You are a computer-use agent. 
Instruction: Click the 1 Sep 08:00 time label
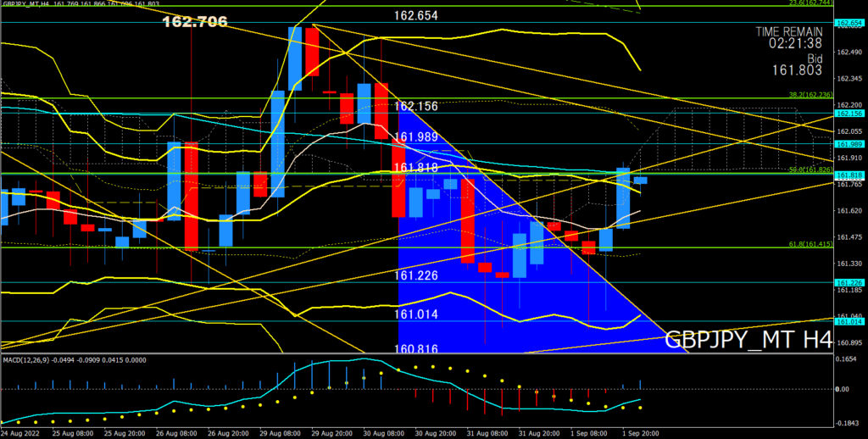coord(589,433)
